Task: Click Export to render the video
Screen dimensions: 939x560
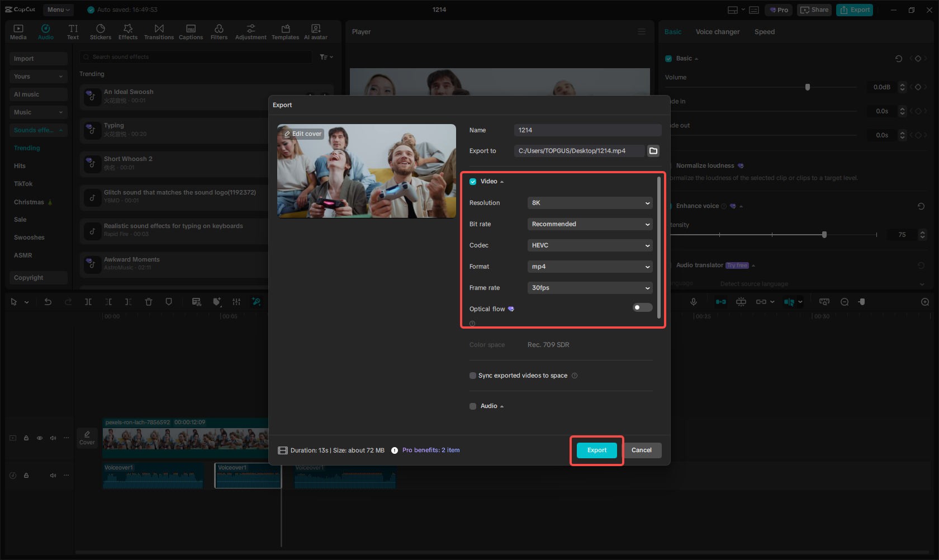Action: [x=596, y=450]
